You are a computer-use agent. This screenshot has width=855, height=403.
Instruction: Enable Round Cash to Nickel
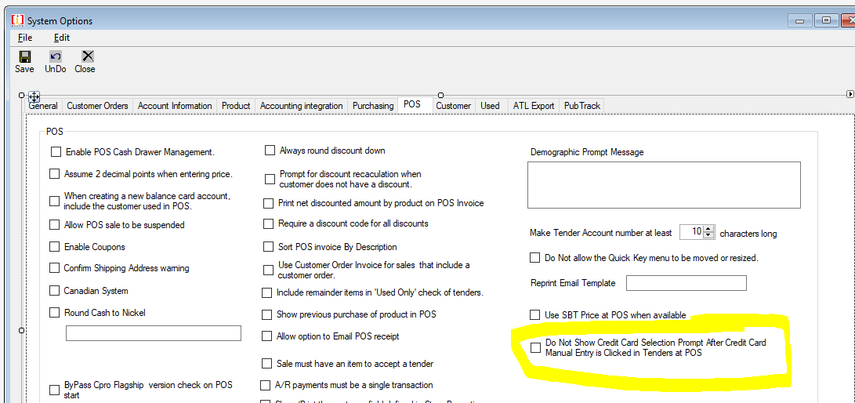click(54, 312)
